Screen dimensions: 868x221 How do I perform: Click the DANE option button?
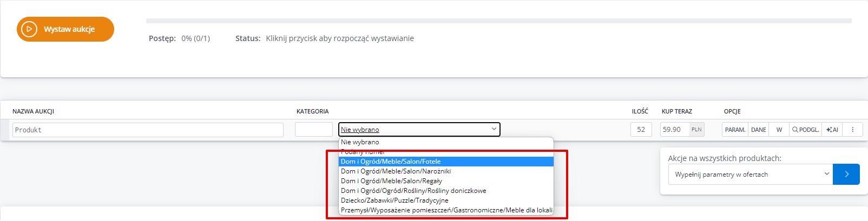tap(758, 130)
